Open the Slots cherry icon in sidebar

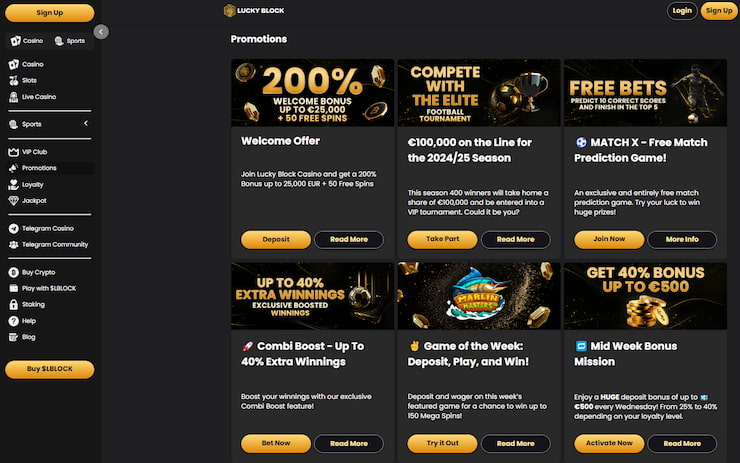point(14,80)
